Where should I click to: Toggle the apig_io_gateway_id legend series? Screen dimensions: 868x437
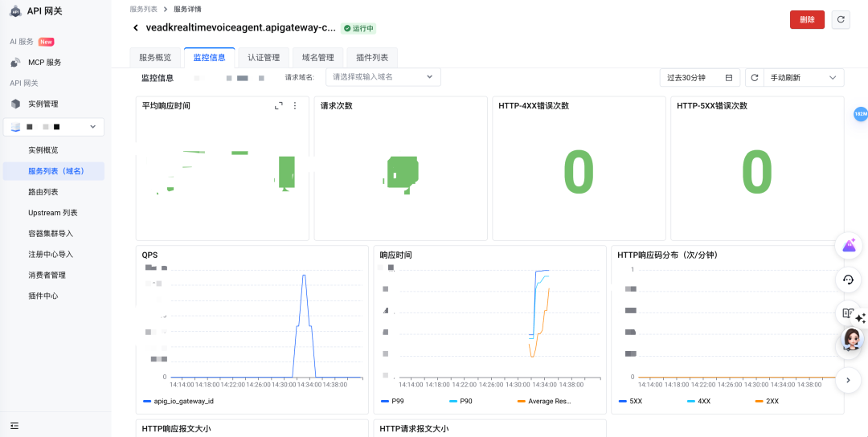[178, 401]
